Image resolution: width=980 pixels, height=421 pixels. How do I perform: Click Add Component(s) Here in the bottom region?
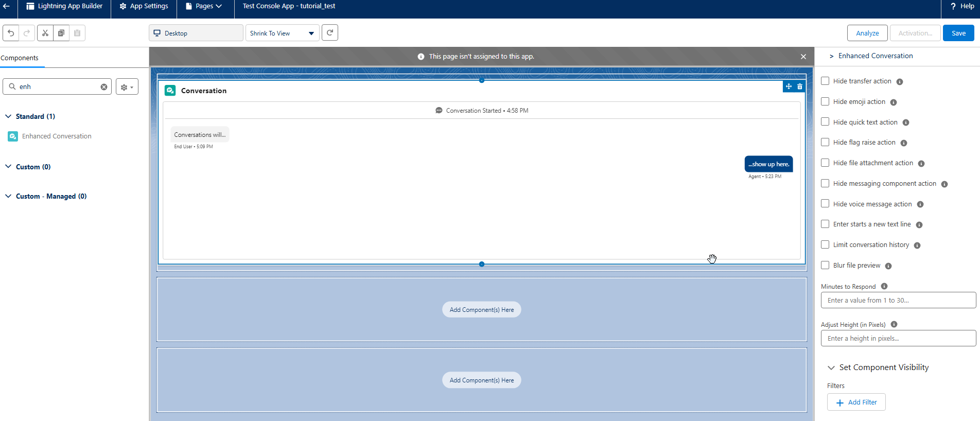pyautogui.click(x=482, y=380)
